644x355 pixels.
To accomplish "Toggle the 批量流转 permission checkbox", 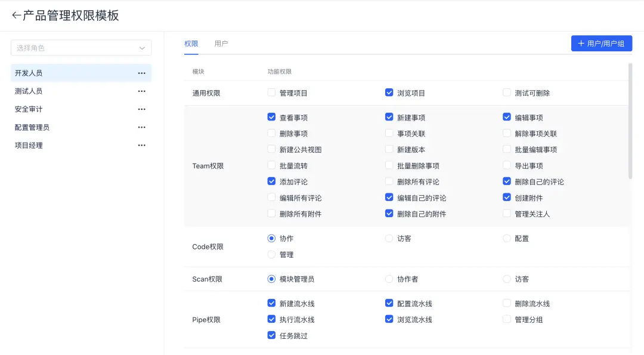I will tap(272, 166).
